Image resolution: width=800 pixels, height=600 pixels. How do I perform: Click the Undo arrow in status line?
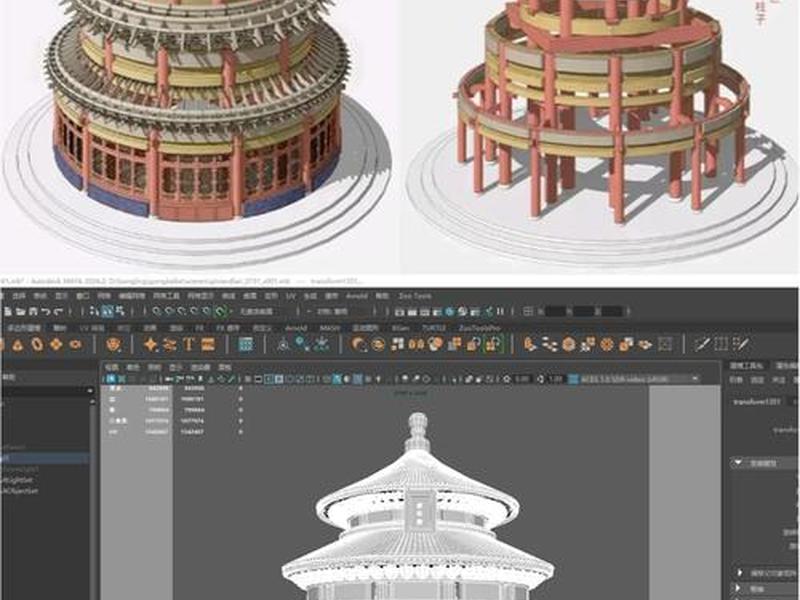coord(45,311)
